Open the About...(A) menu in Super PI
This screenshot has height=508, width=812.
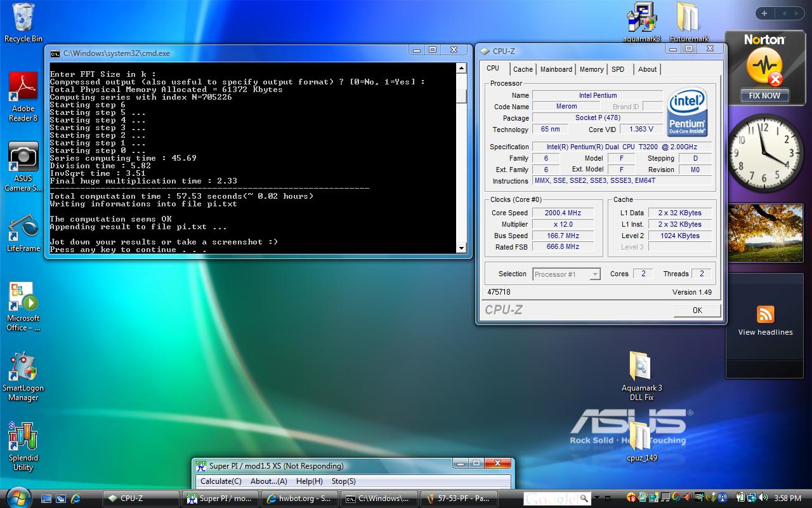pos(269,481)
